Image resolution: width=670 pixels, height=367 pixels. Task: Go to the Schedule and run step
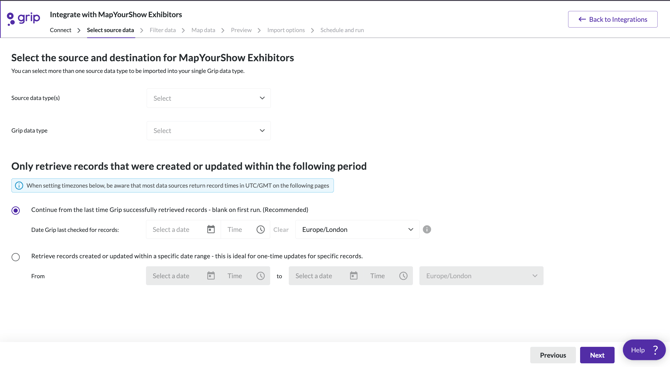(x=342, y=30)
